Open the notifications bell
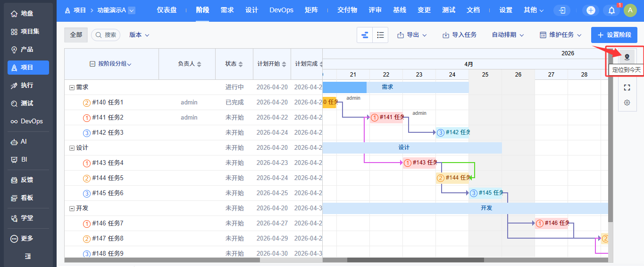The height and width of the screenshot is (267, 644). tap(611, 10)
